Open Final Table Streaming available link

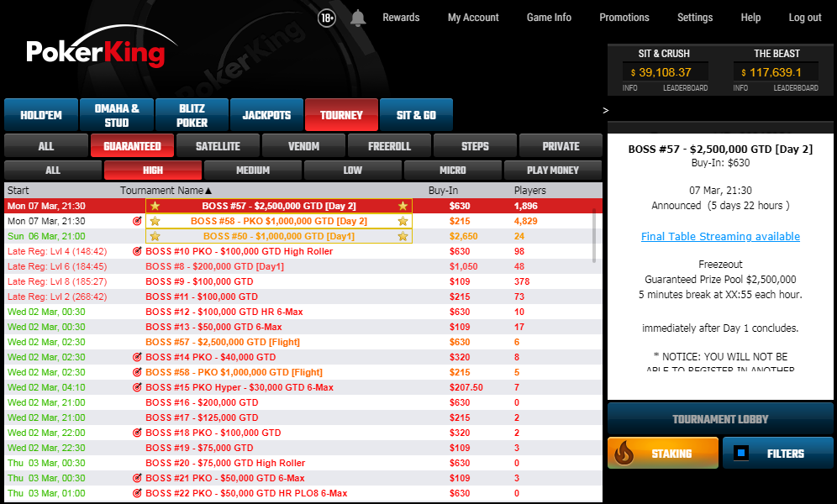719,237
